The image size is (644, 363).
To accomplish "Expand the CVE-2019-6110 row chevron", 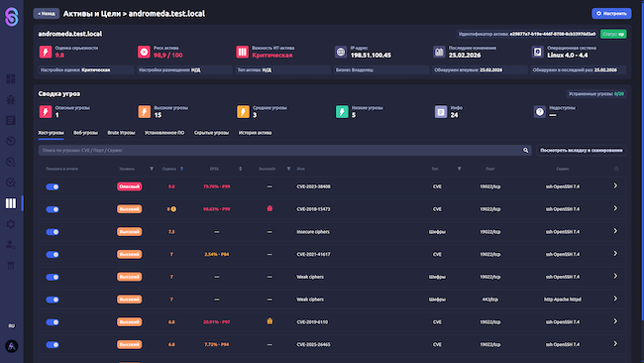I will click(x=615, y=321).
